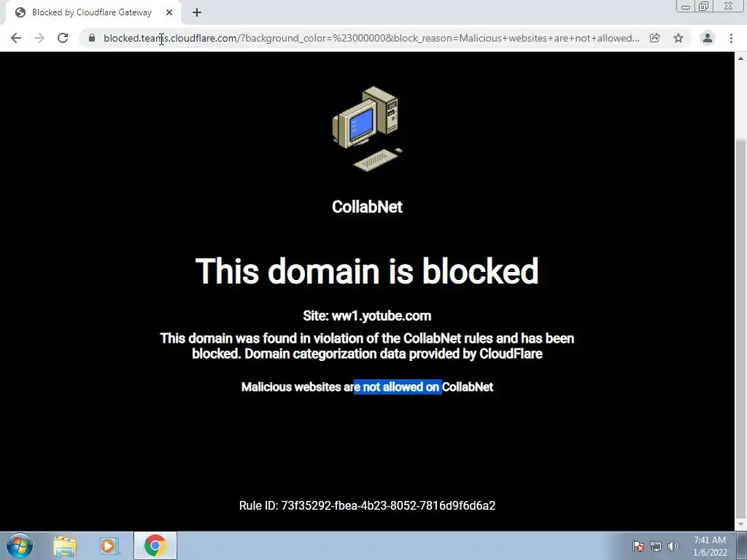The image size is (747, 560).
Task: Open the Chrome three-dot menu
Action: [x=731, y=38]
